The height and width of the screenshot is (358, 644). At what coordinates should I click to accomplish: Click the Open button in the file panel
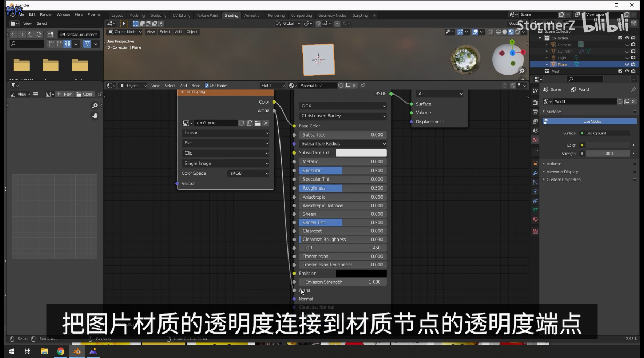coord(86,94)
